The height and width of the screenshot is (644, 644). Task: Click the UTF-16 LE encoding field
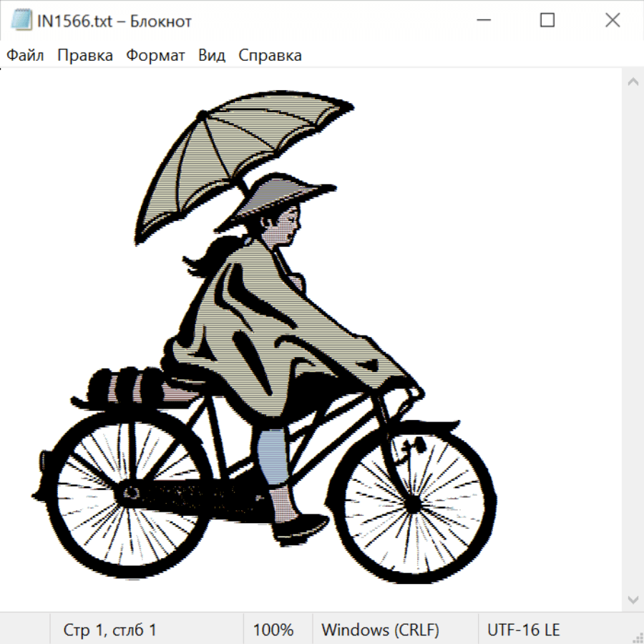(x=523, y=630)
